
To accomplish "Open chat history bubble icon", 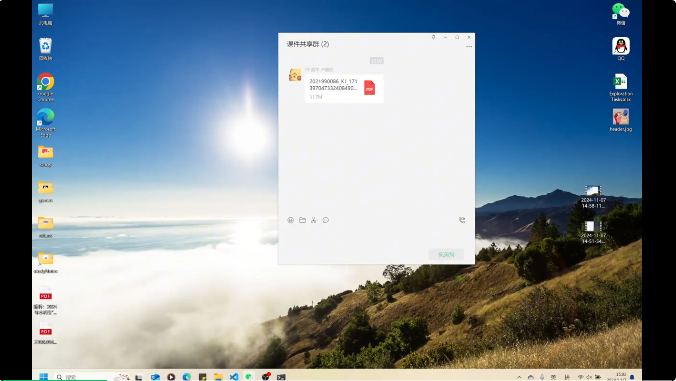I will coord(325,220).
